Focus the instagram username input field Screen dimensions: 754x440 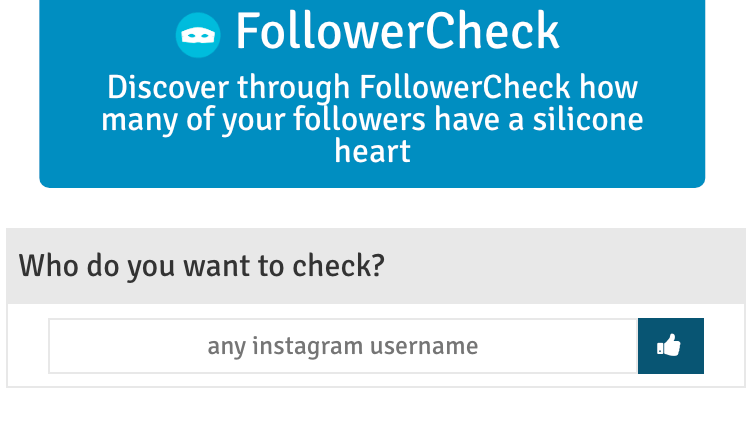[343, 346]
